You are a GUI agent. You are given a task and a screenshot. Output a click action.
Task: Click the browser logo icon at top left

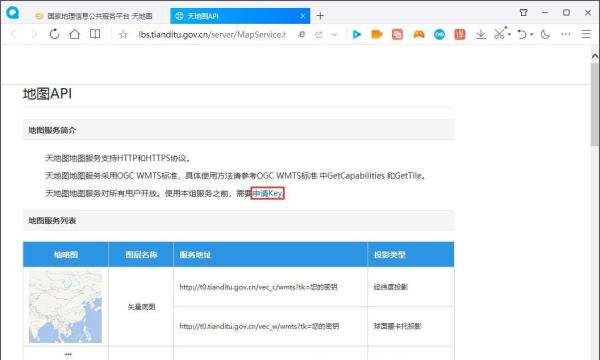point(13,12)
